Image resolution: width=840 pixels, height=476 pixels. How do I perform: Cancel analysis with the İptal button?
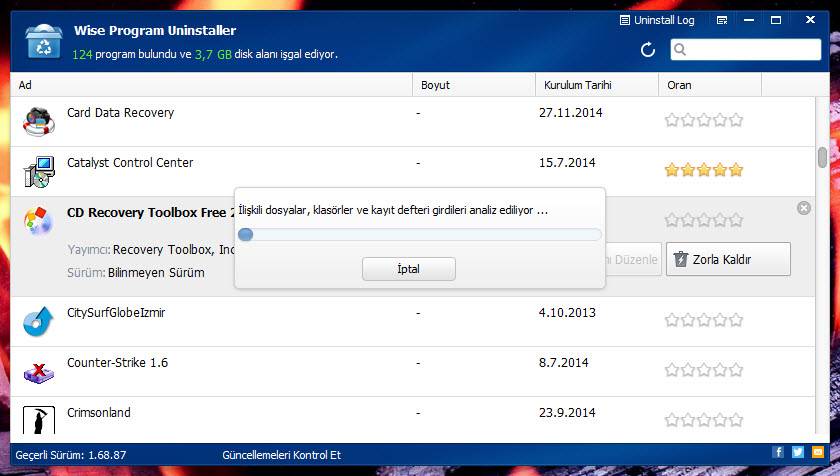[x=409, y=269]
